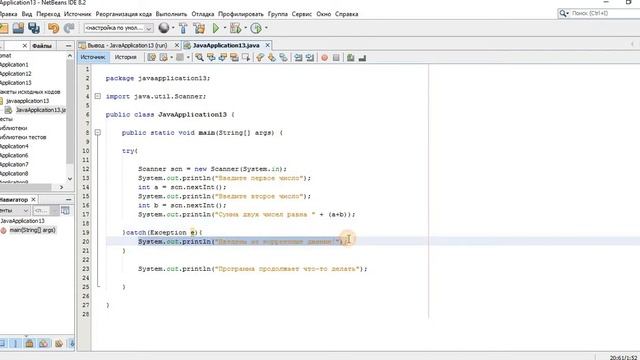Viewport: 640px width, 360px height.
Task: Click the Redo arrow icon
Action: pyautogui.click(x=69, y=28)
